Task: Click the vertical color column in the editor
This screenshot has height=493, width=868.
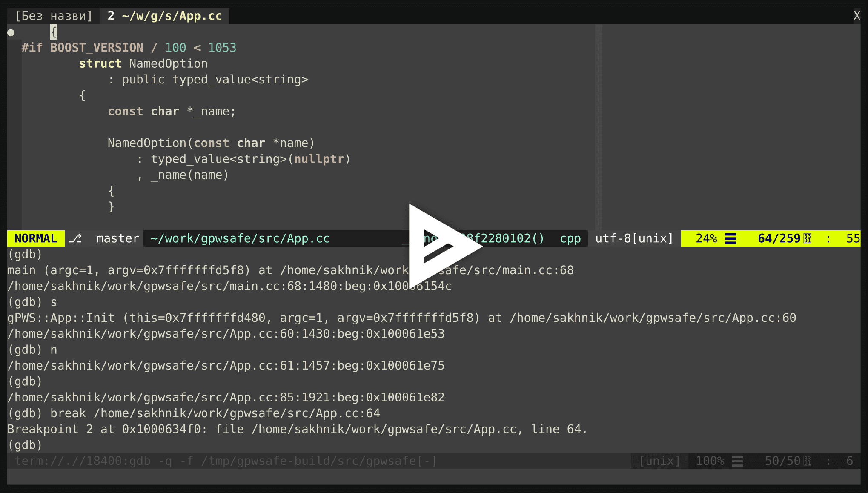Action: [599, 127]
